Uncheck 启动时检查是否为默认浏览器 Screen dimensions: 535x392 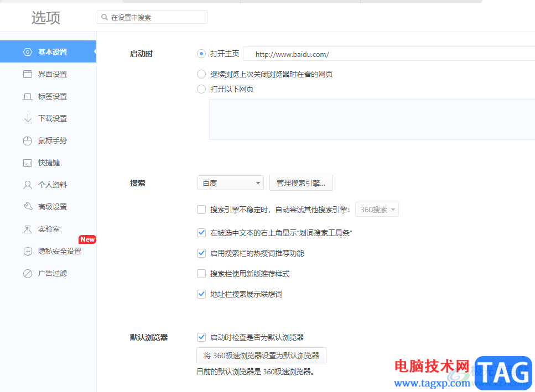[201, 337]
